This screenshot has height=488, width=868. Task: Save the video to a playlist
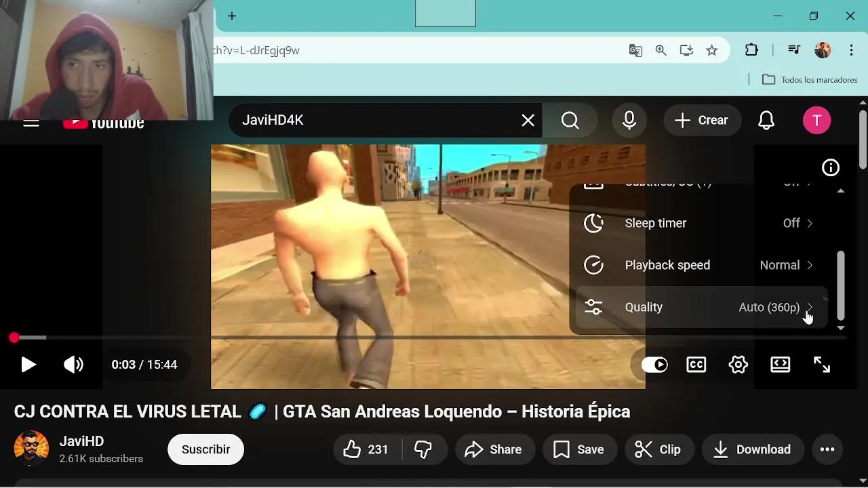pos(578,449)
